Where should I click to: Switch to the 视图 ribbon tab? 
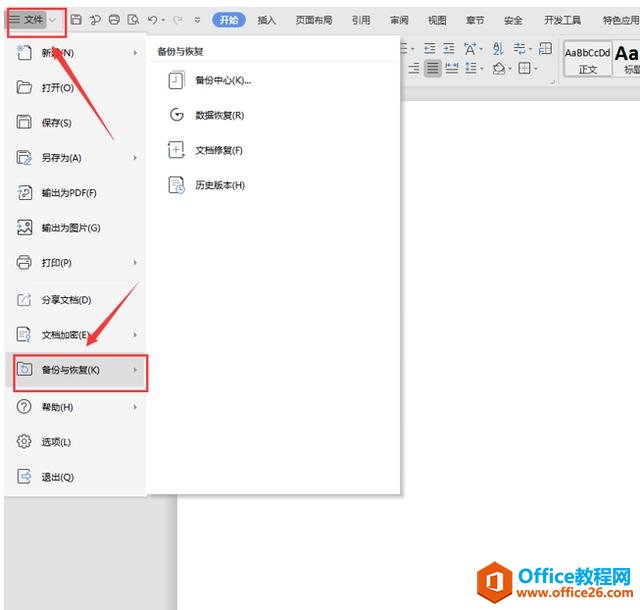click(x=437, y=20)
